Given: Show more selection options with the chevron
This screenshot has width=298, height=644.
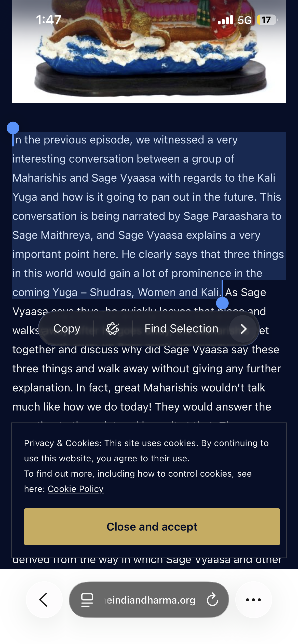Looking at the screenshot, I should tap(243, 329).
